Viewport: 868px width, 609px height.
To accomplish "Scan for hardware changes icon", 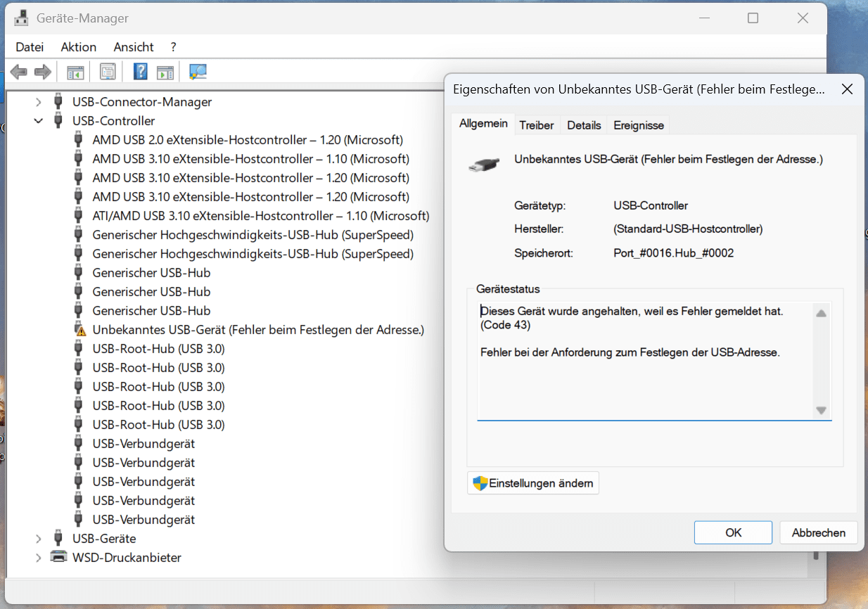I will click(198, 72).
